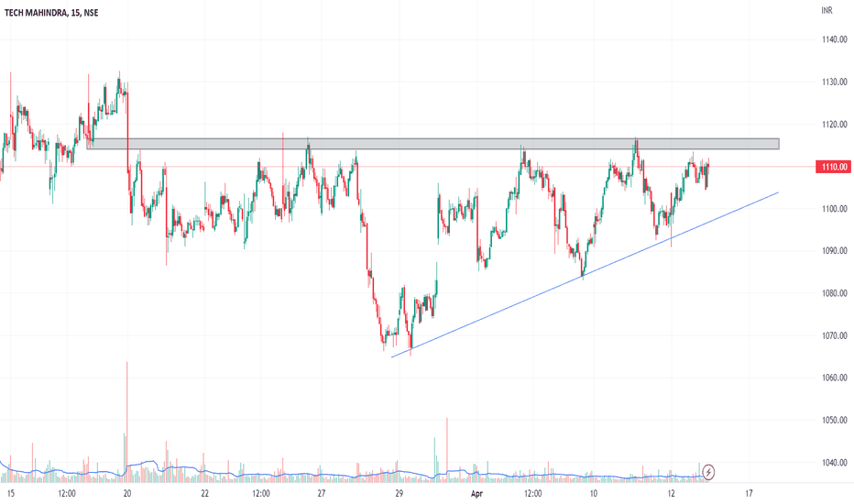The width and height of the screenshot is (854, 504).
Task: Click the 1120.00 price axis label
Action: point(835,125)
